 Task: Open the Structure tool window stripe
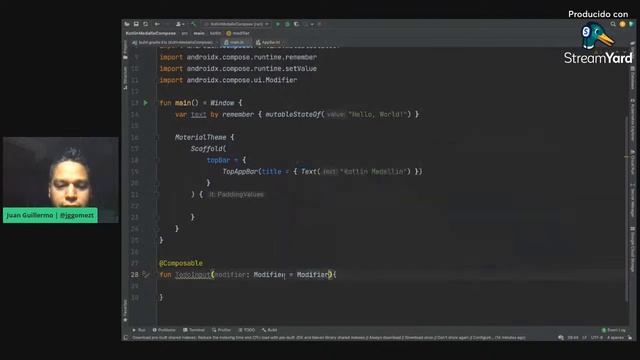coord(125,78)
